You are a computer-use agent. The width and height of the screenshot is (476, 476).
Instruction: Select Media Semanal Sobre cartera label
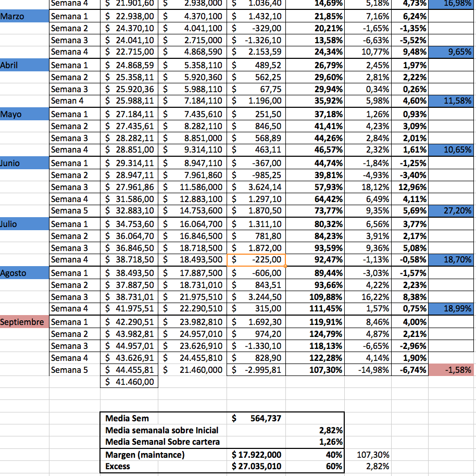coord(164,442)
